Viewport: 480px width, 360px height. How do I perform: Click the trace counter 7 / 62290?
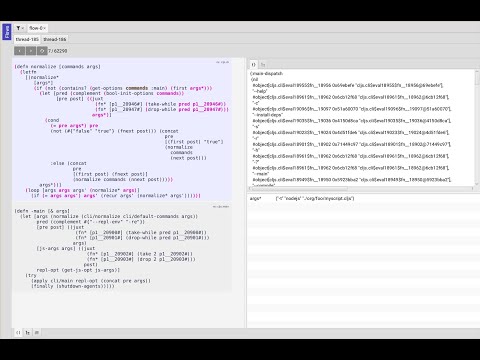pyautogui.click(x=58, y=51)
